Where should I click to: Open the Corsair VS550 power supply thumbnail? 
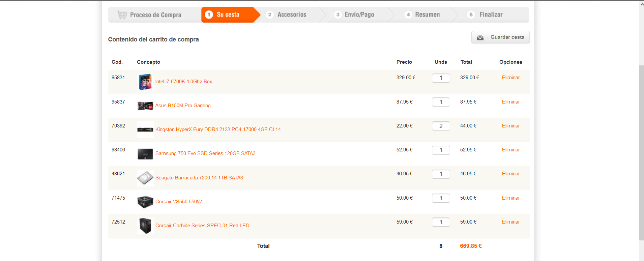click(x=145, y=202)
